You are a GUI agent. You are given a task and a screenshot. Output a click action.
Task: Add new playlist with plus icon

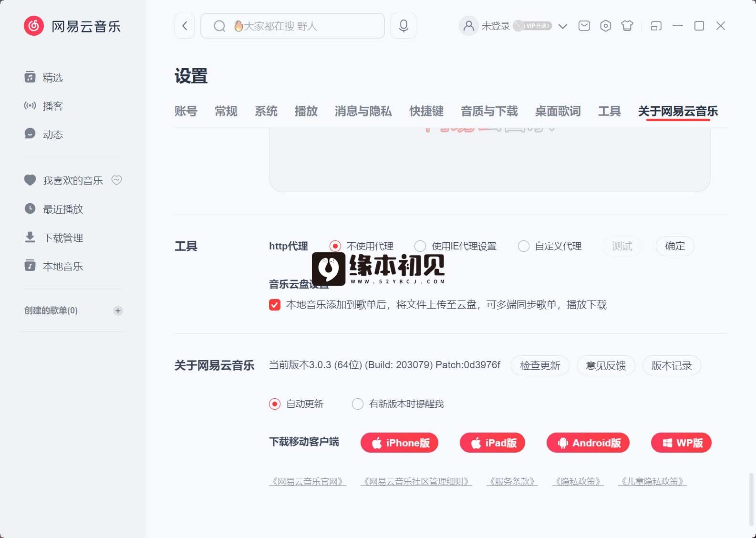tap(118, 310)
